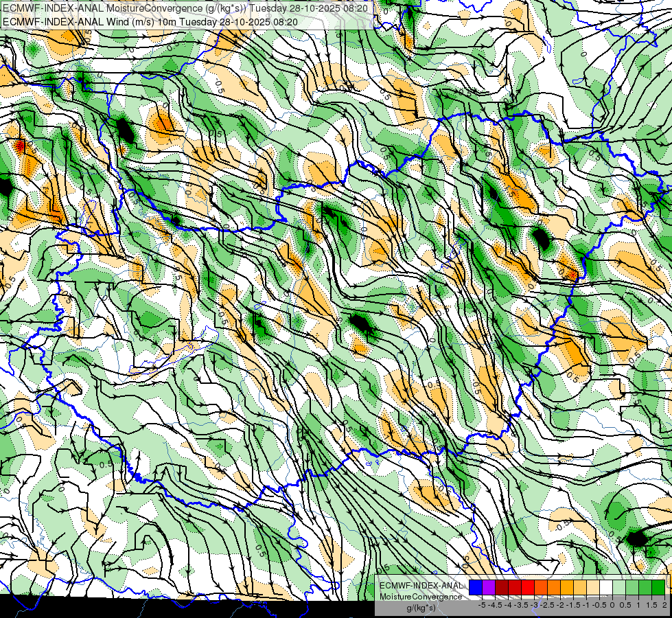Click the legend tick value -2.5
This screenshot has width=672, height=618.
pyautogui.click(x=547, y=605)
